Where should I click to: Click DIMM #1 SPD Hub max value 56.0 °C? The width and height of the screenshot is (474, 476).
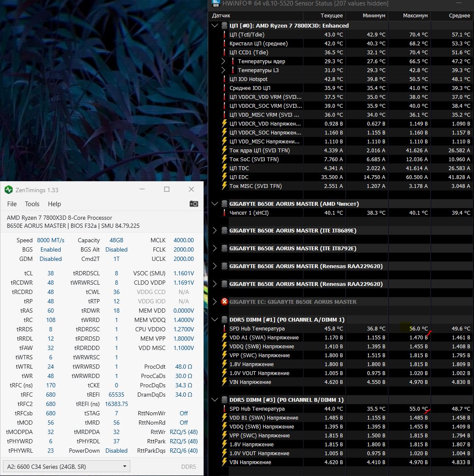coord(418,328)
